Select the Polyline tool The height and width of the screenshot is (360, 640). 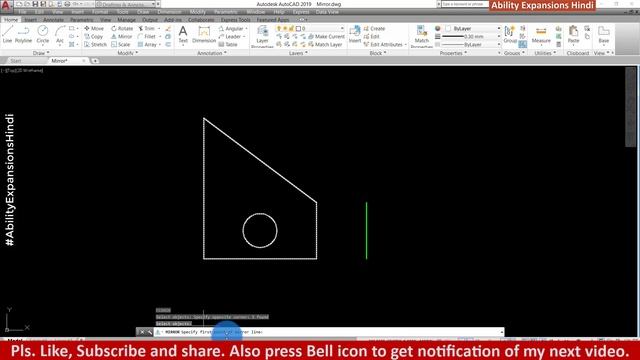pyautogui.click(x=23, y=34)
